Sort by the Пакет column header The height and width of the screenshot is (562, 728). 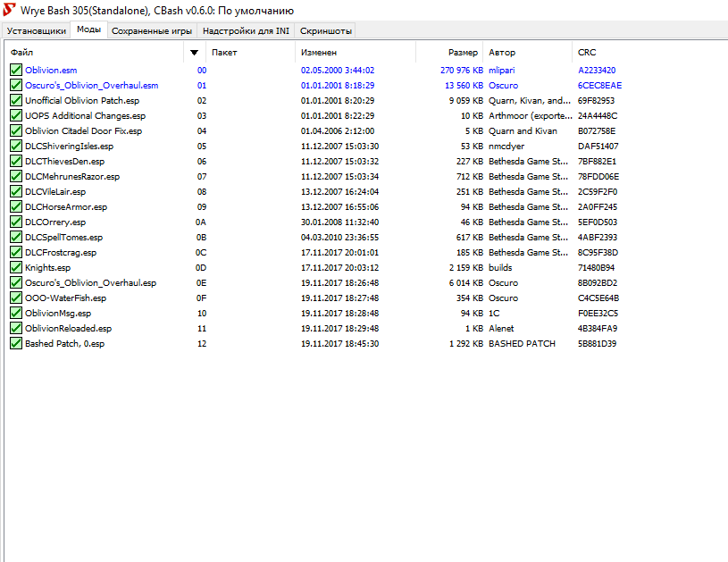(x=250, y=52)
